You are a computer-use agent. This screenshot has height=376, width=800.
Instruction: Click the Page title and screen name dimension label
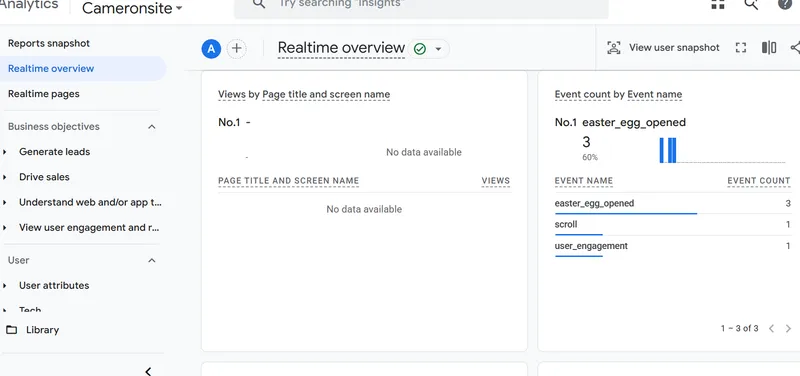pyautogui.click(x=326, y=94)
